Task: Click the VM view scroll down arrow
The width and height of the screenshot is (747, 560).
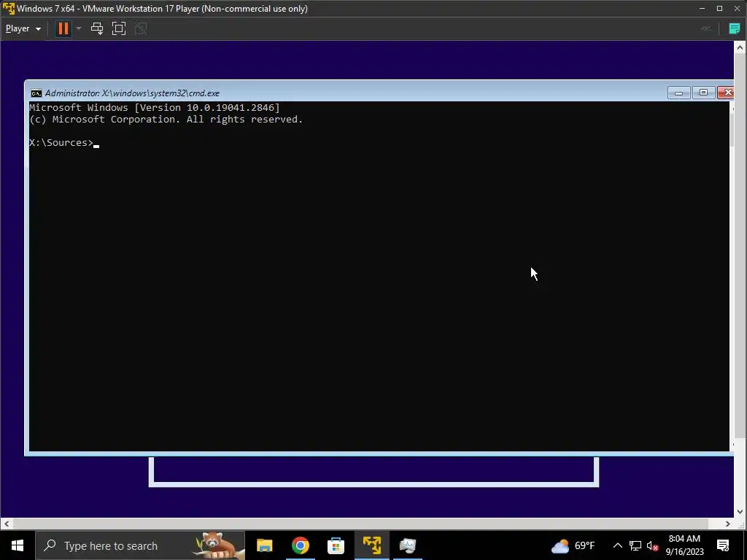Action: (x=740, y=512)
